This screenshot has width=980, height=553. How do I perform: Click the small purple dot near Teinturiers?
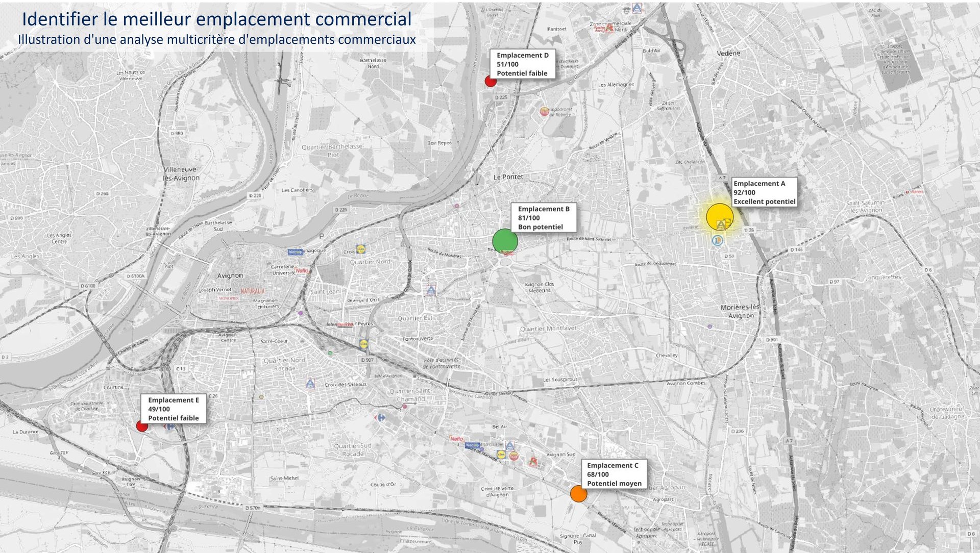[x=301, y=313]
